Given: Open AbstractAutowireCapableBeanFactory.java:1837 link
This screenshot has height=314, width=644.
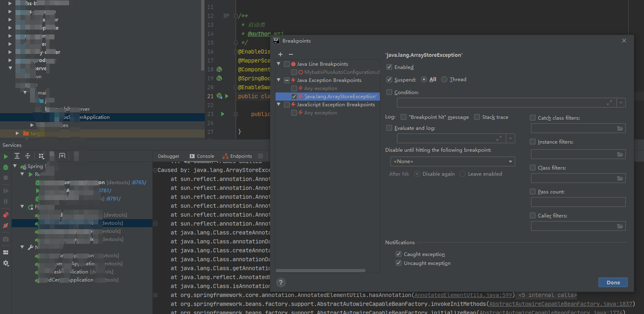Looking at the screenshot, I should [561, 304].
